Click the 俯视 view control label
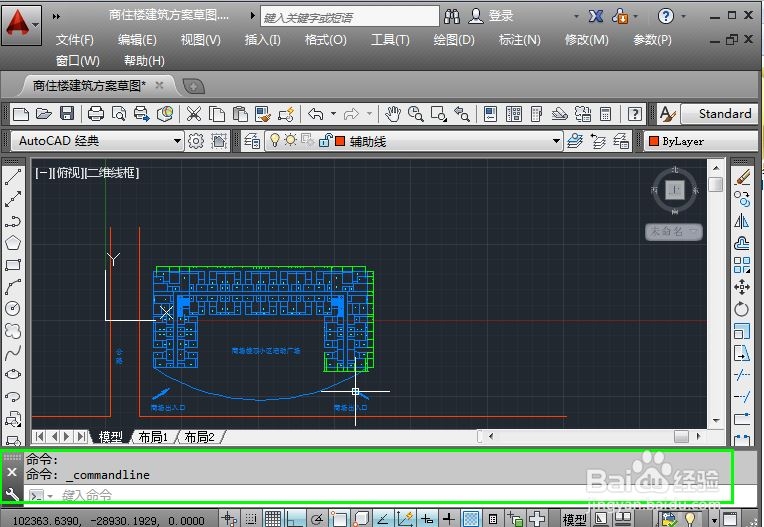The image size is (764, 527). pos(68,172)
